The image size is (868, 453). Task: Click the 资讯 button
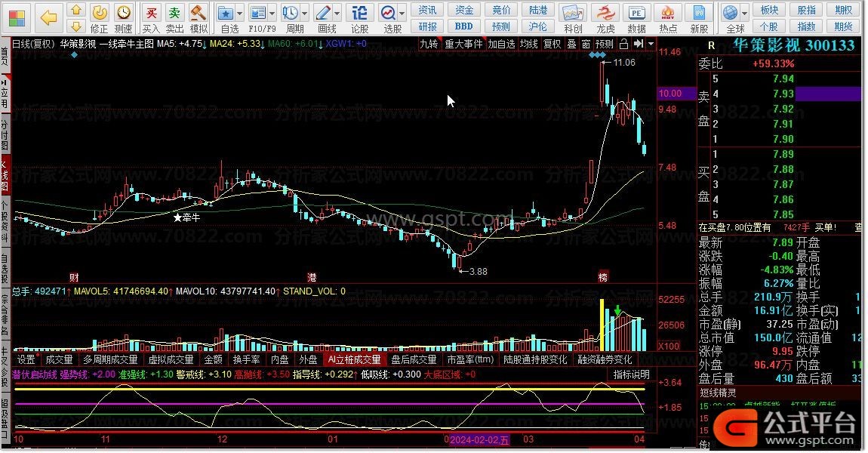pos(427,10)
